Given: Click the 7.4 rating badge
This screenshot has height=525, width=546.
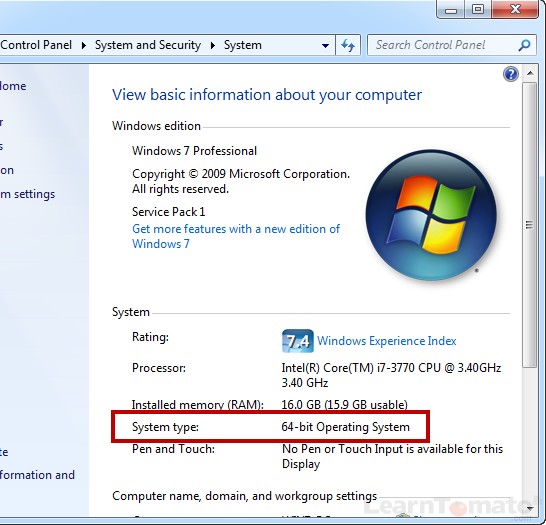Looking at the screenshot, I should pyautogui.click(x=297, y=341).
